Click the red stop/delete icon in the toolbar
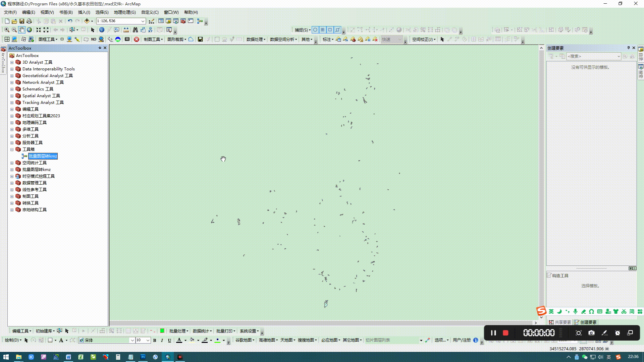This screenshot has width=644, height=362. tap(136, 39)
